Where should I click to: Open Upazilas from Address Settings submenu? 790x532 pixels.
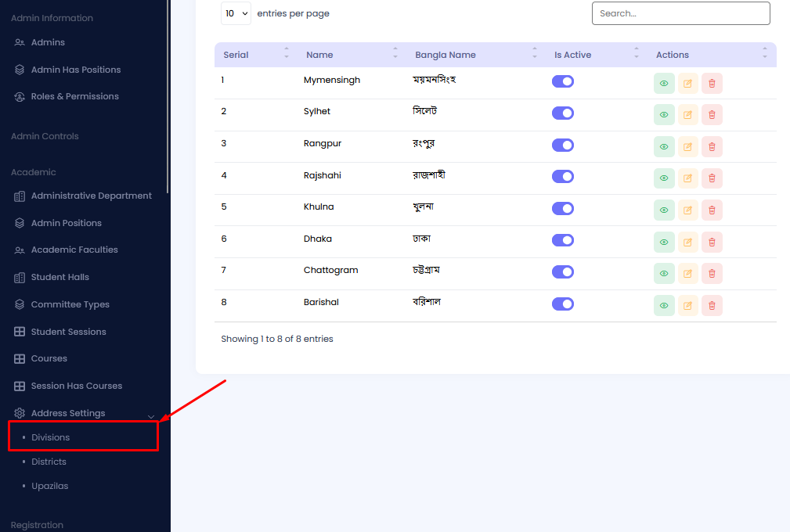pyautogui.click(x=49, y=486)
